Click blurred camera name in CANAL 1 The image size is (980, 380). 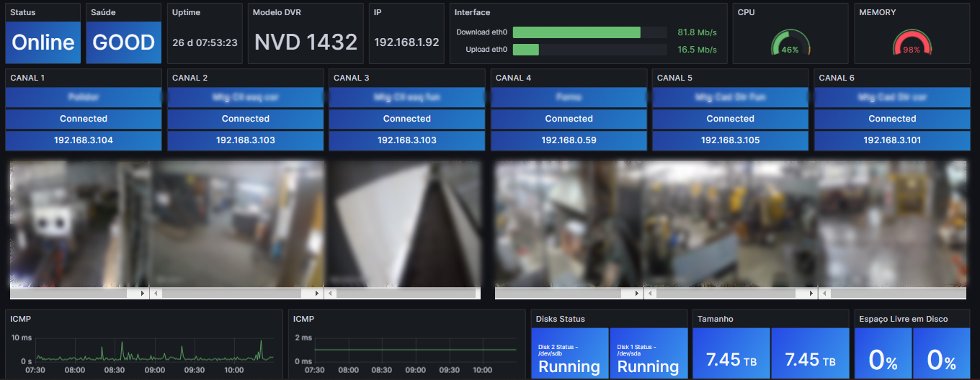coord(84,97)
